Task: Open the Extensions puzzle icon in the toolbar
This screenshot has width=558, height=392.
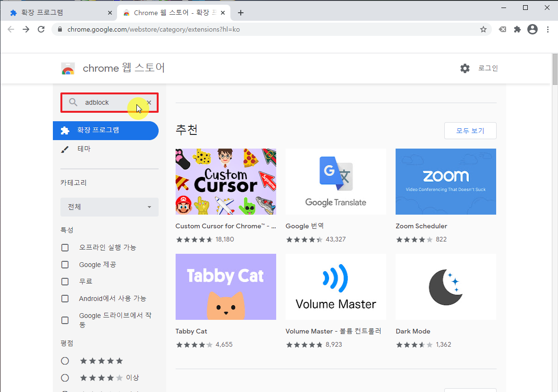Action: tap(517, 29)
